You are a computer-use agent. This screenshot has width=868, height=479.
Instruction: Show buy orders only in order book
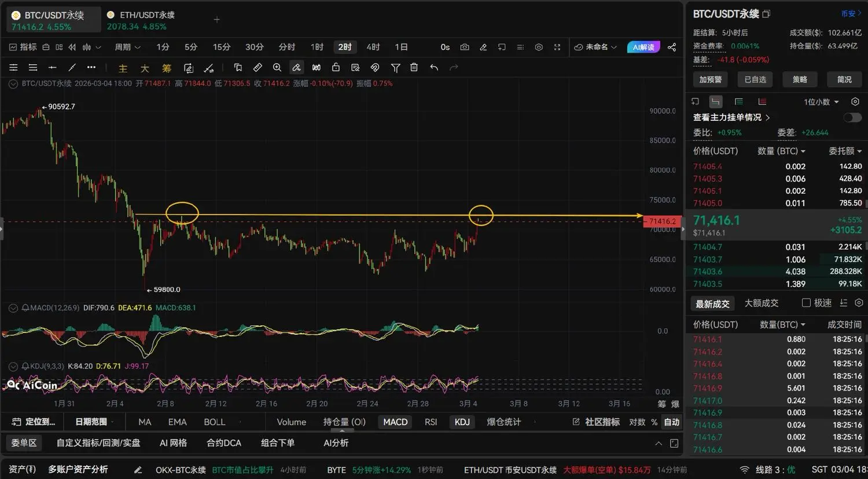click(739, 102)
